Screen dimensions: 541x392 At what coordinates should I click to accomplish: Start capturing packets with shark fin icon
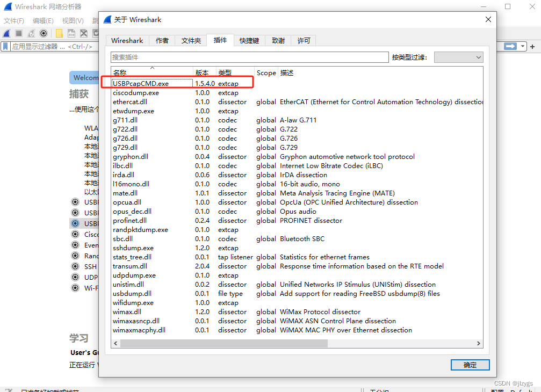(7, 33)
